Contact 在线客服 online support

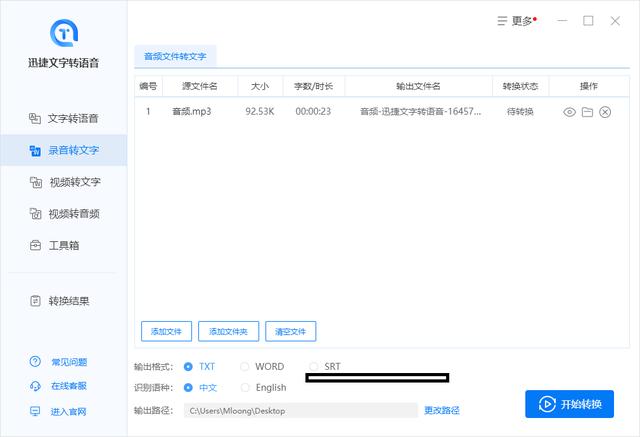69,386
